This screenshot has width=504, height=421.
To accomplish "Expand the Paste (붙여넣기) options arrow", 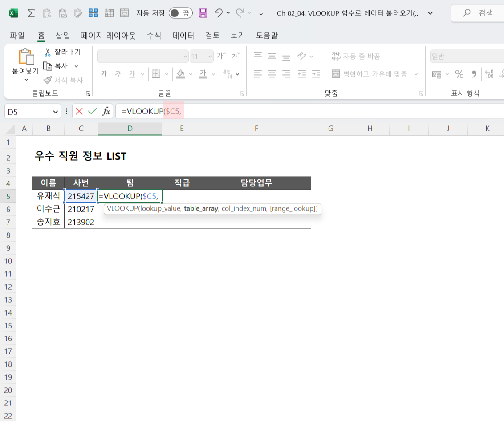I will coord(26,79).
